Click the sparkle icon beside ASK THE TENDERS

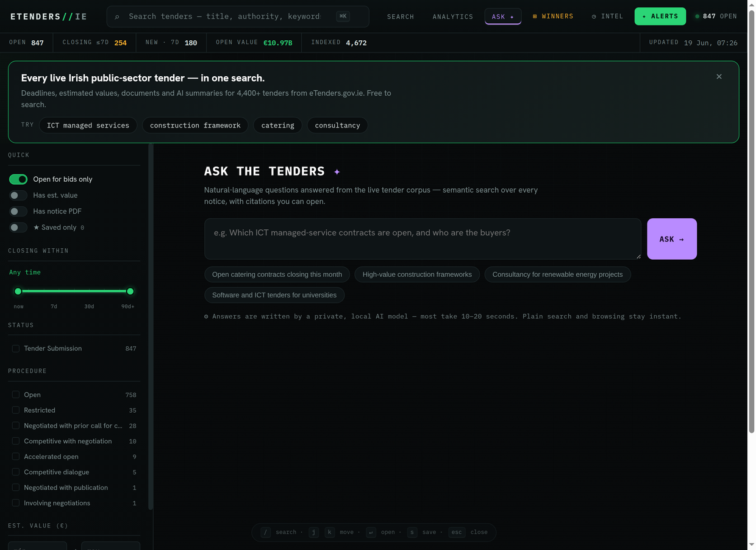click(x=337, y=172)
